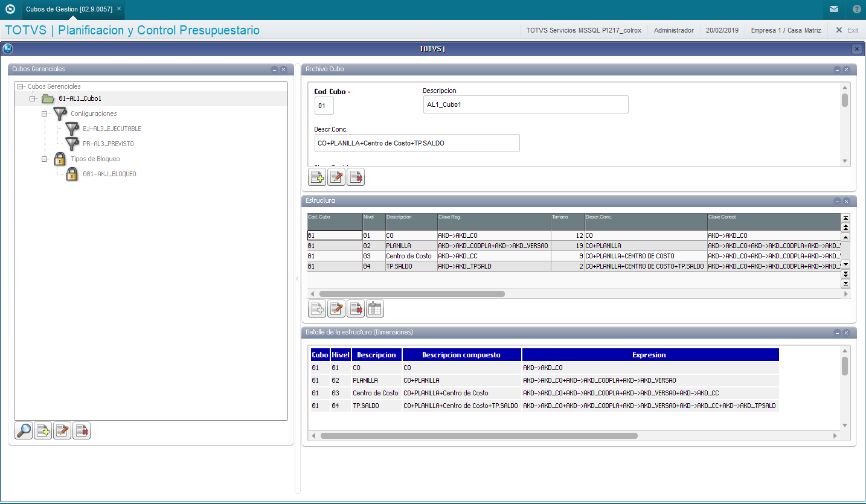Minimize the Estructura panel
Screen dimensions: 866x504
click(x=837, y=201)
